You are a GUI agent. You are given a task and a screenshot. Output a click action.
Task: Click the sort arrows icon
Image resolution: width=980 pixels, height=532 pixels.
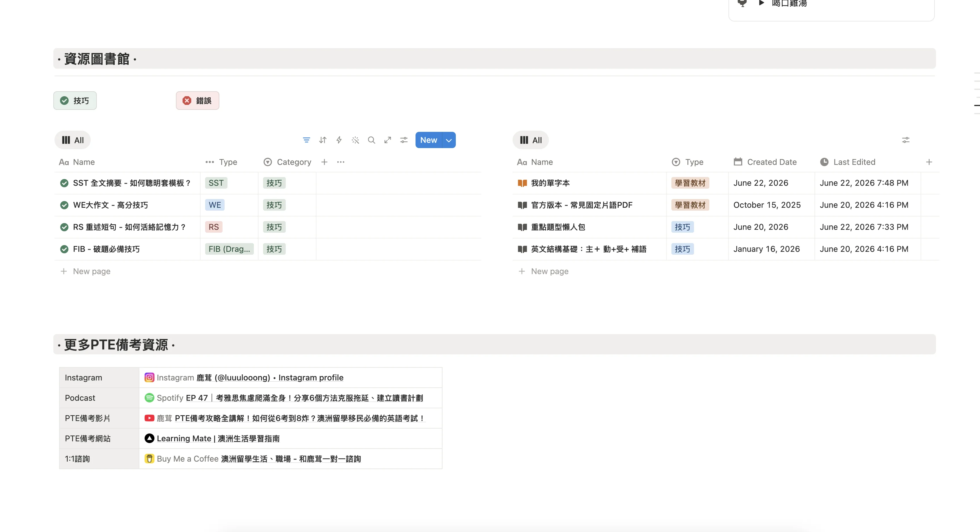(323, 140)
